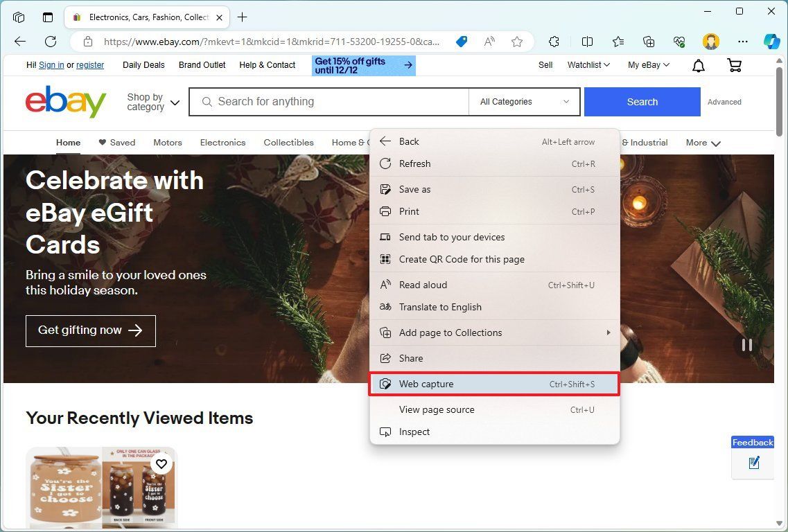Expand the My eBay dropdown

pyautogui.click(x=647, y=65)
